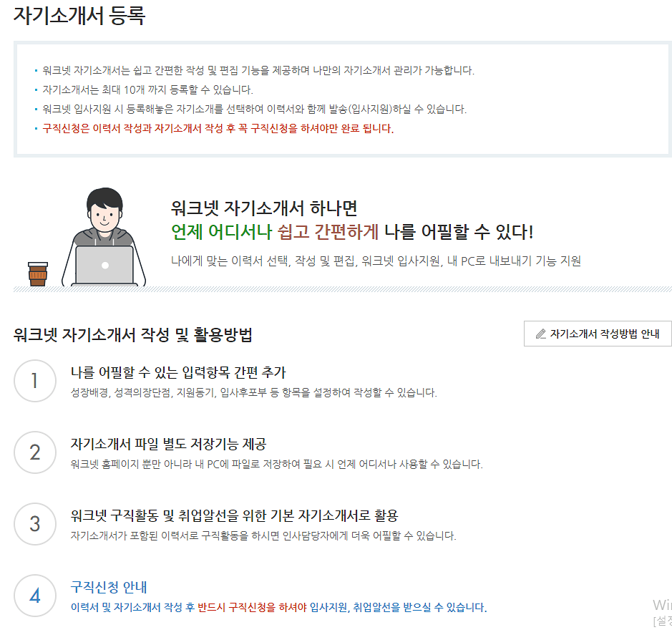Open 자기소개서 작성방법 안내 button
This screenshot has height=640, width=672.
pyautogui.click(x=598, y=334)
